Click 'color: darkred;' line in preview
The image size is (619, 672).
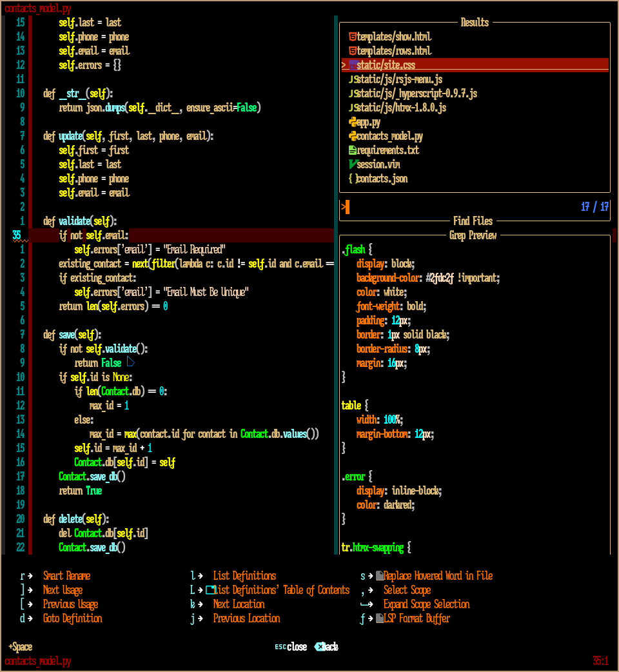point(386,505)
